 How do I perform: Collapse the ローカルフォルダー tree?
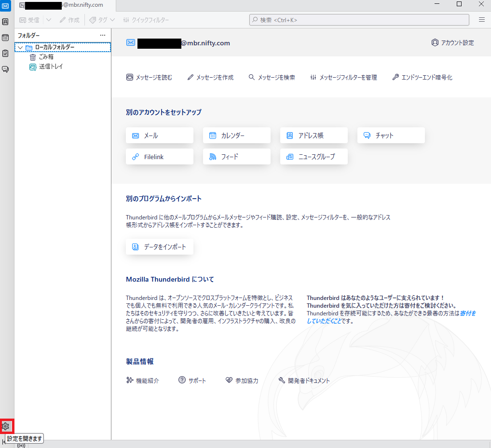click(x=20, y=47)
